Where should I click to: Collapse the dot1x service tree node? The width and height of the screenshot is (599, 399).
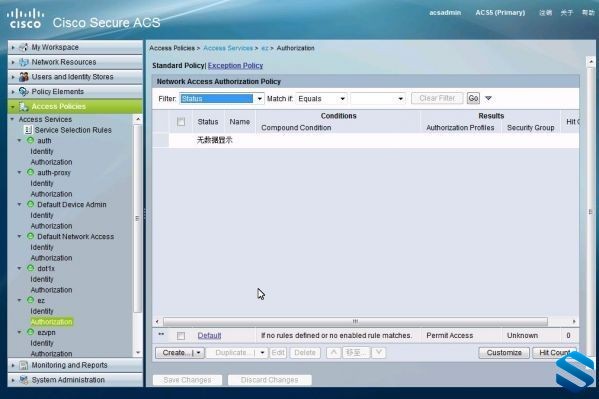[19, 269]
